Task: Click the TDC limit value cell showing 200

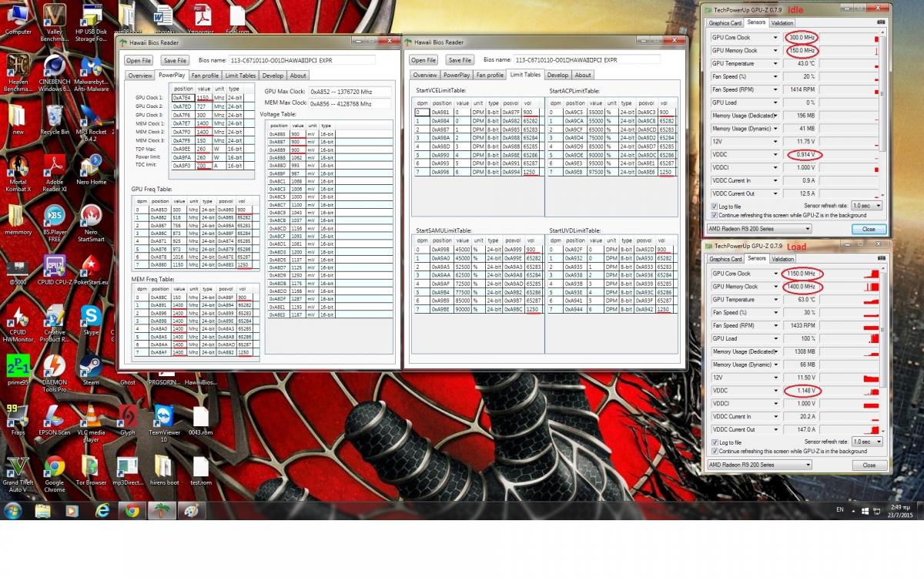Action: click(204, 165)
